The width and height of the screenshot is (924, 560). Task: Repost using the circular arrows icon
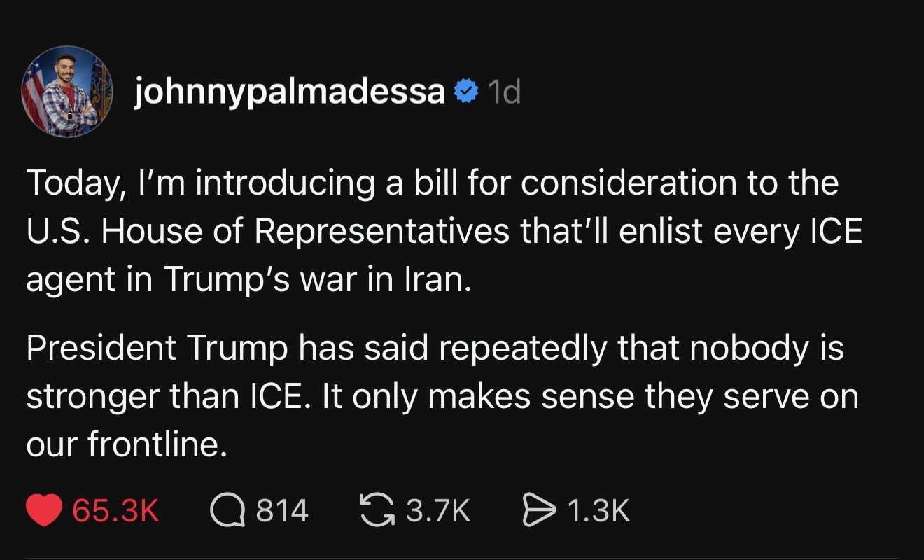[x=375, y=510]
